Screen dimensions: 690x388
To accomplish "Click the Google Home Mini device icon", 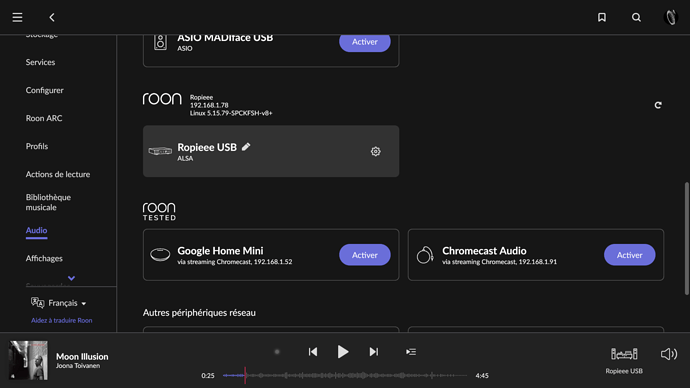I will click(x=160, y=255).
